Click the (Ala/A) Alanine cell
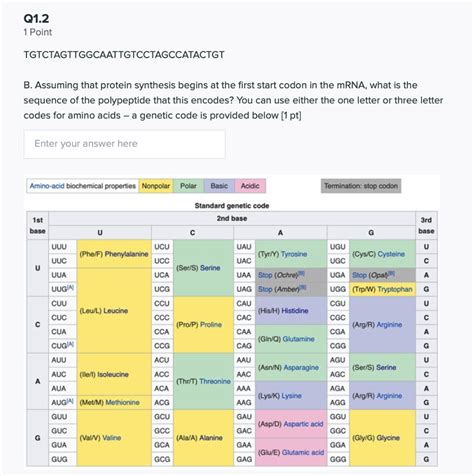Image resolution: width=474 pixels, height=476 pixels. pos(203,438)
